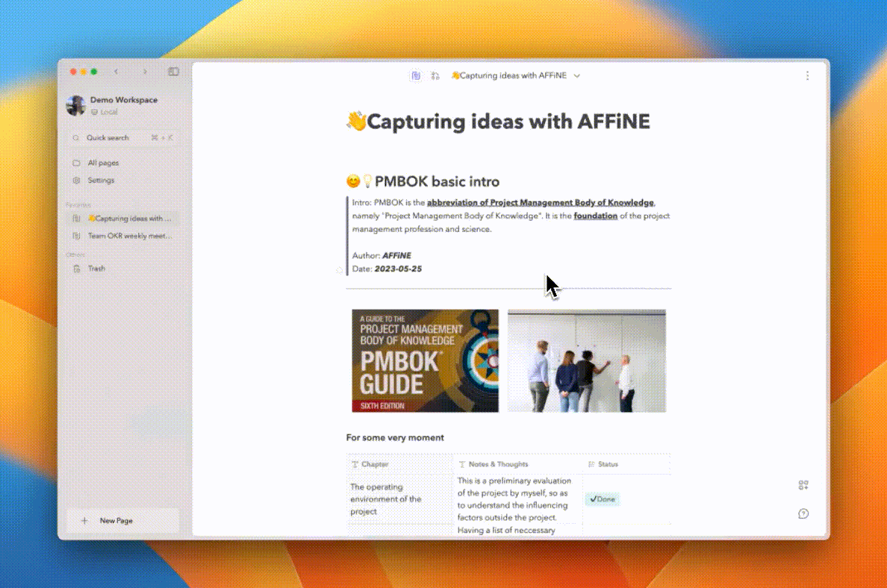Create a page with New Page button
The image size is (887, 588).
click(122, 520)
